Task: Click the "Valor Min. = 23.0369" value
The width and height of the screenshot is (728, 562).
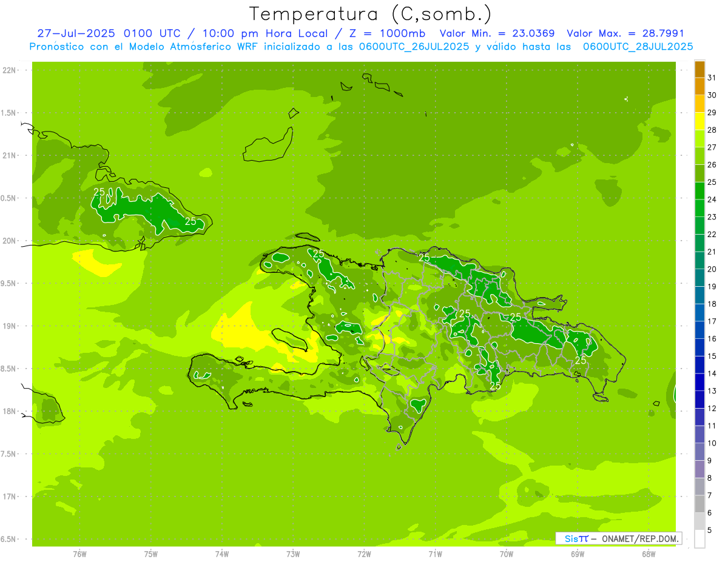Action: [x=497, y=33]
